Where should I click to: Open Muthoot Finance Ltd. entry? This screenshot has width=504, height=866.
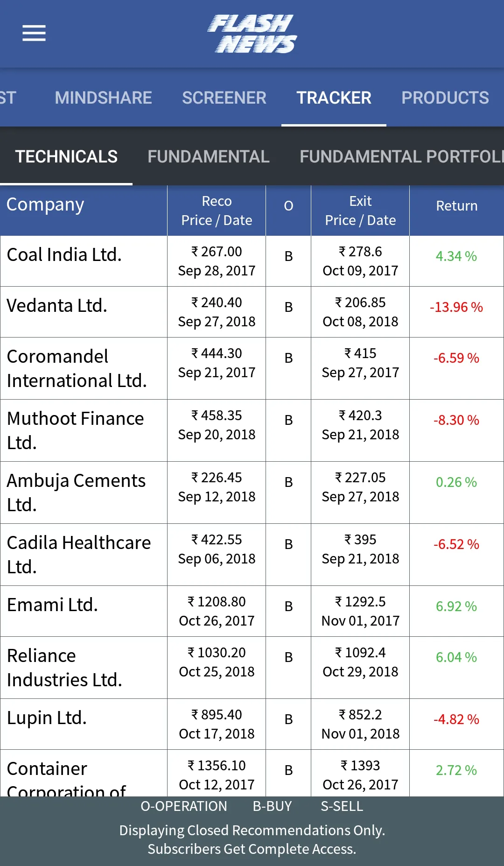[252, 430]
